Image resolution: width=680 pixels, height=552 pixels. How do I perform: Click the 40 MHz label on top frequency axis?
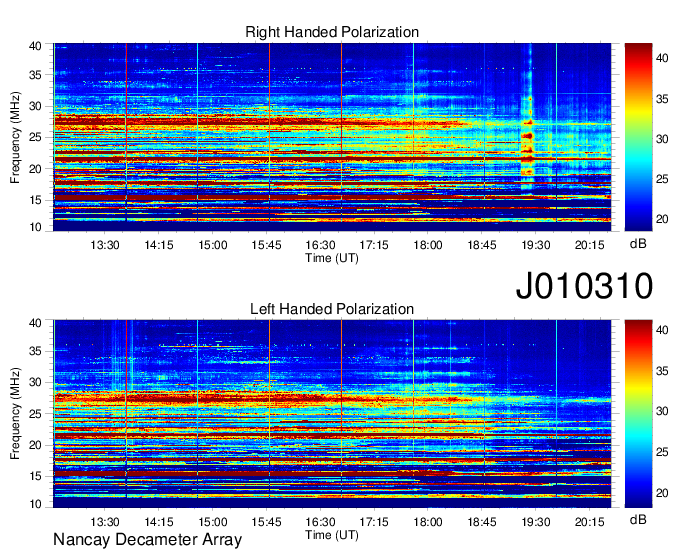[36, 46]
